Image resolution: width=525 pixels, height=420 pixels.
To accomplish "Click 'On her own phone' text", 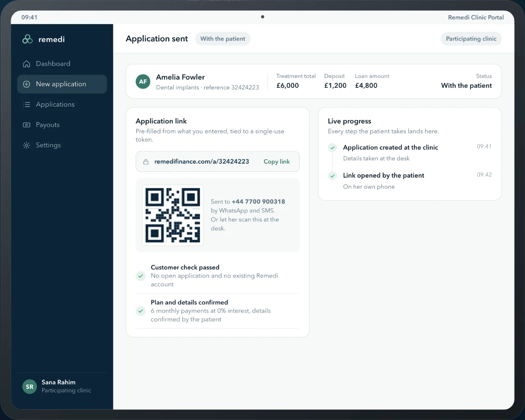I will [x=369, y=187].
